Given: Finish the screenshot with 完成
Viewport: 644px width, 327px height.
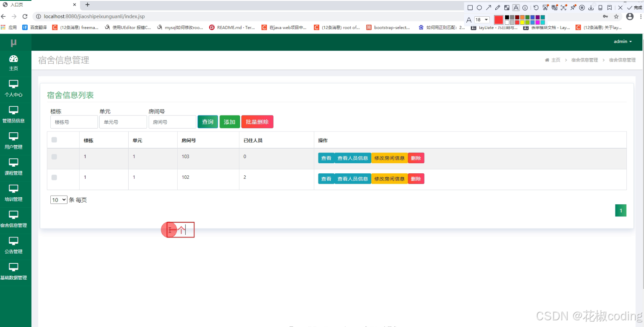Looking at the screenshot, I should coord(635,8).
